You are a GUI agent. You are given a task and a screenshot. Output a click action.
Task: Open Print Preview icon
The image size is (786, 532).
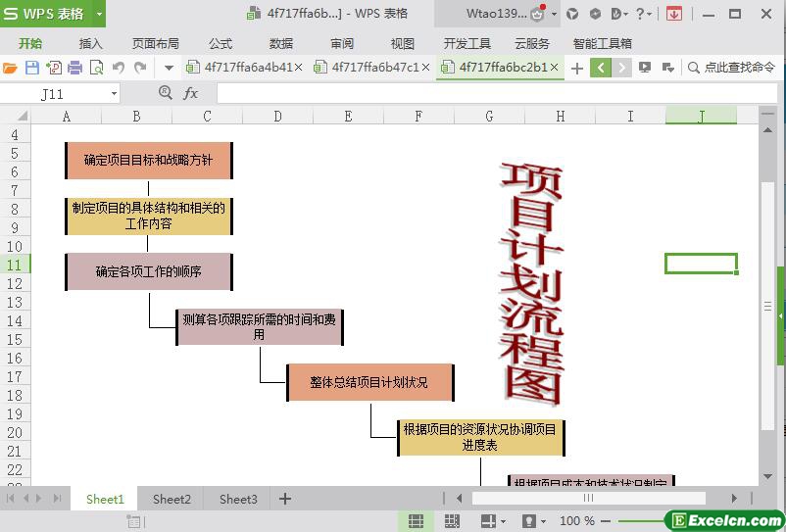pos(96,68)
